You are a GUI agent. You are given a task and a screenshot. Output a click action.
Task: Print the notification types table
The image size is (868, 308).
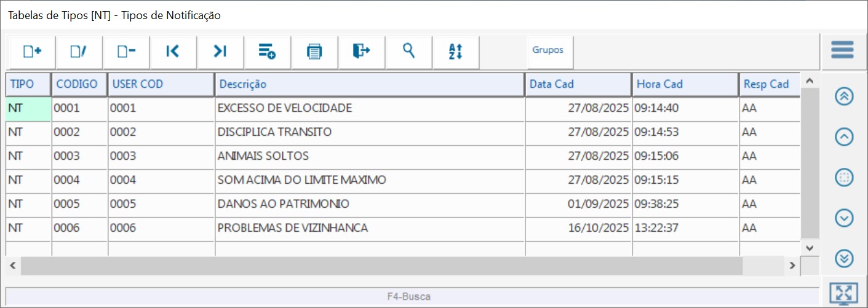(x=314, y=52)
